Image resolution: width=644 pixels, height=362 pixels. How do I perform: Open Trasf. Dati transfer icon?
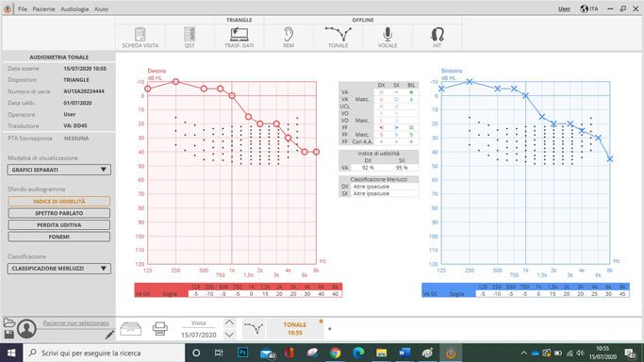tap(239, 38)
